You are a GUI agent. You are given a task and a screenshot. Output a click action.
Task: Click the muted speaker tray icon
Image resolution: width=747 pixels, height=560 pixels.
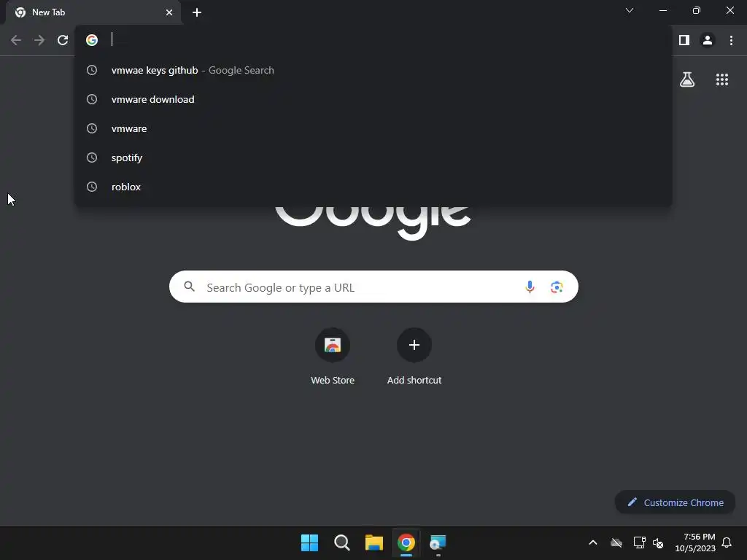pyautogui.click(x=658, y=542)
